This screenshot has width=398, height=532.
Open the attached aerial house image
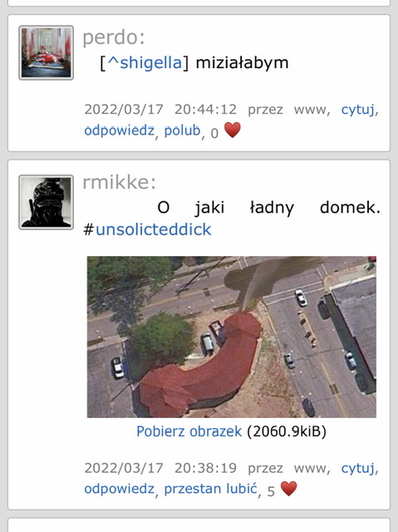[x=232, y=337]
